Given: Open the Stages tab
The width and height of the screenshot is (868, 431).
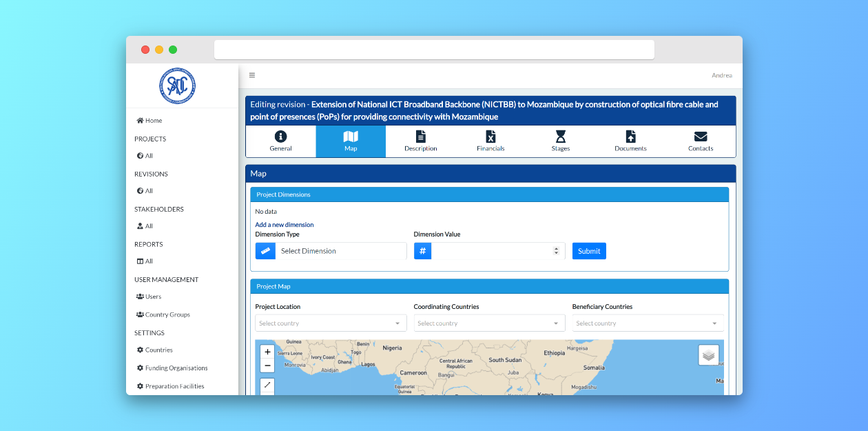Looking at the screenshot, I should [561, 141].
